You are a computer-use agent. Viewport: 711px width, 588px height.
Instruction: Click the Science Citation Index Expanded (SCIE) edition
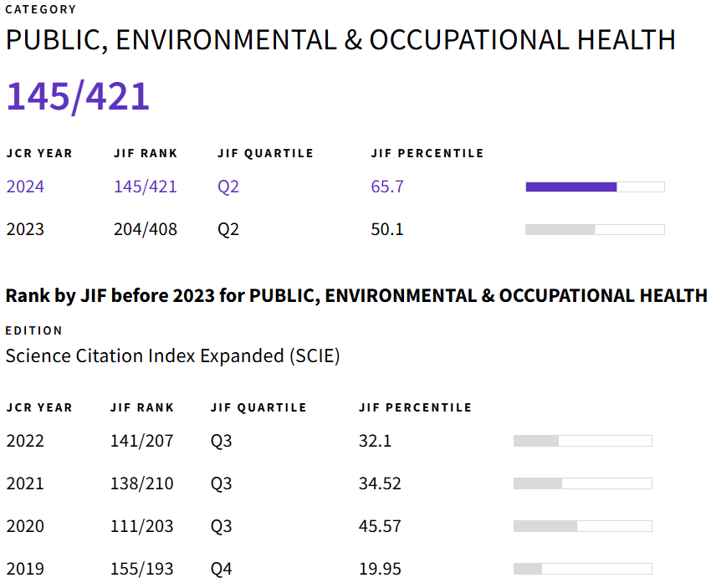(x=172, y=355)
